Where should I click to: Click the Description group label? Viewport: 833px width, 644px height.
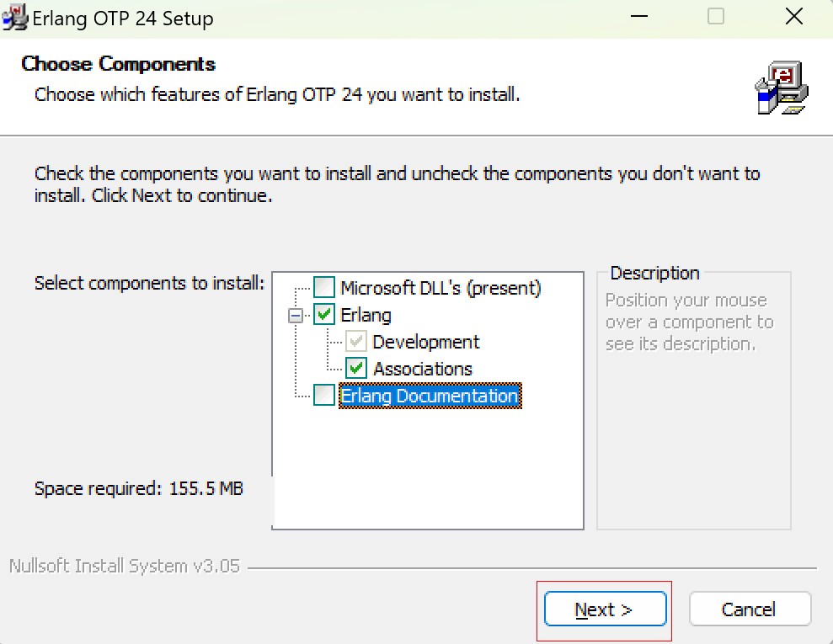[654, 273]
